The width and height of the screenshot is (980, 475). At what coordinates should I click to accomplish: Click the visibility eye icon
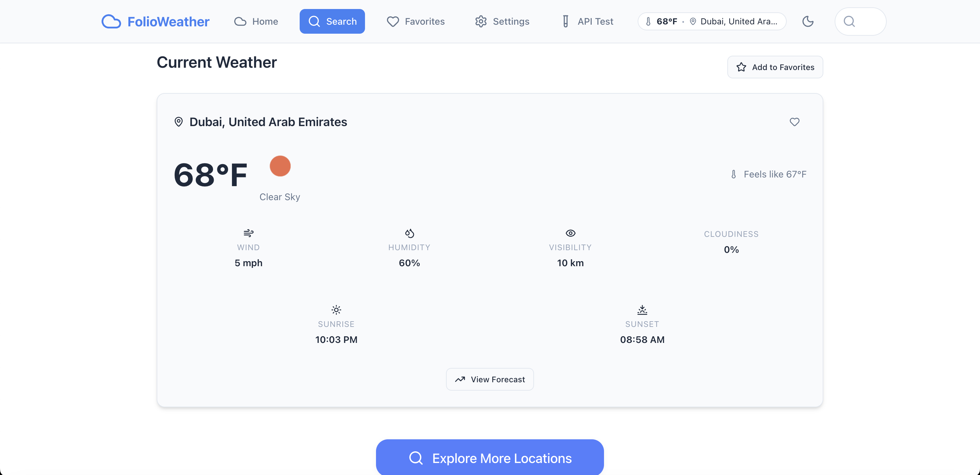[x=570, y=233]
